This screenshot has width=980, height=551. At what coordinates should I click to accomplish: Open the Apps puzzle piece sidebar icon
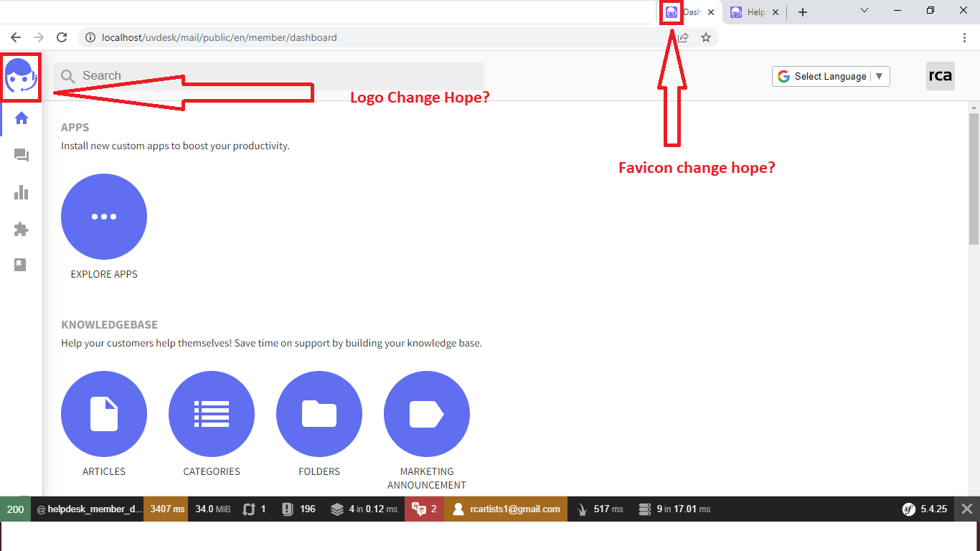tap(22, 230)
